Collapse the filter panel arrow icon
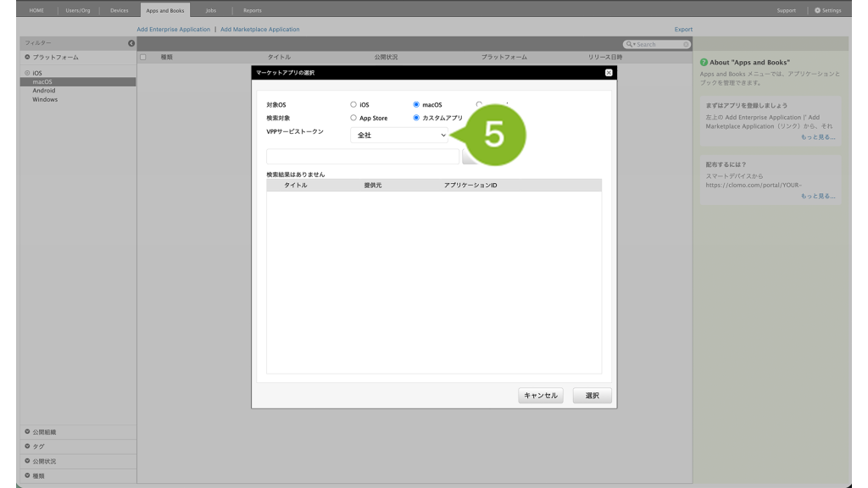The height and width of the screenshot is (488, 868). [x=131, y=43]
